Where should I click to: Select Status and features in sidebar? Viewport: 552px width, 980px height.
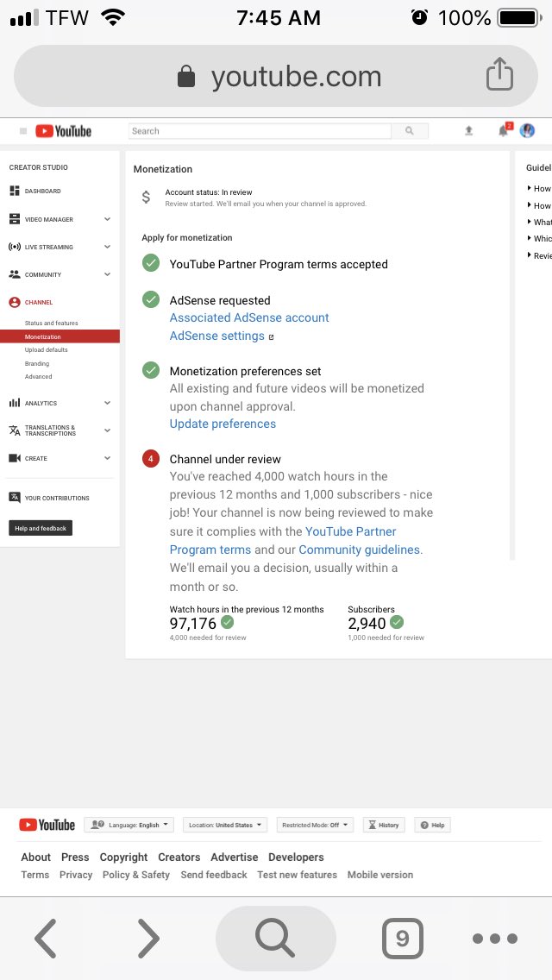click(x=51, y=324)
